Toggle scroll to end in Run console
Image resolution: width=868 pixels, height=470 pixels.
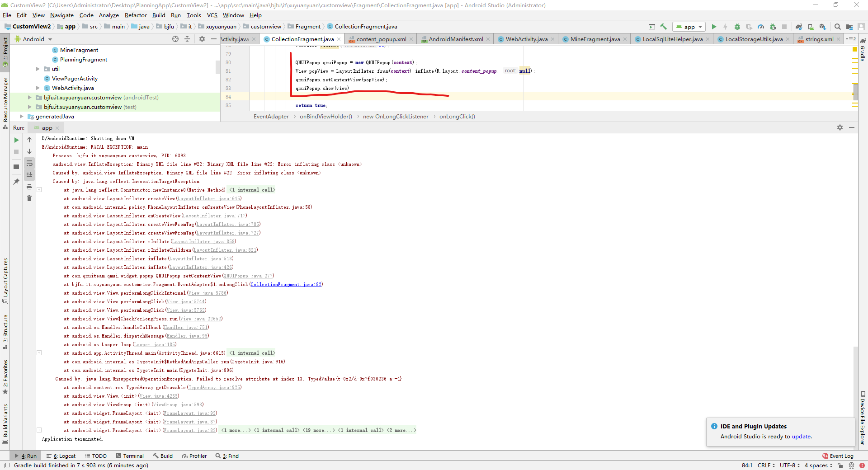point(29,175)
